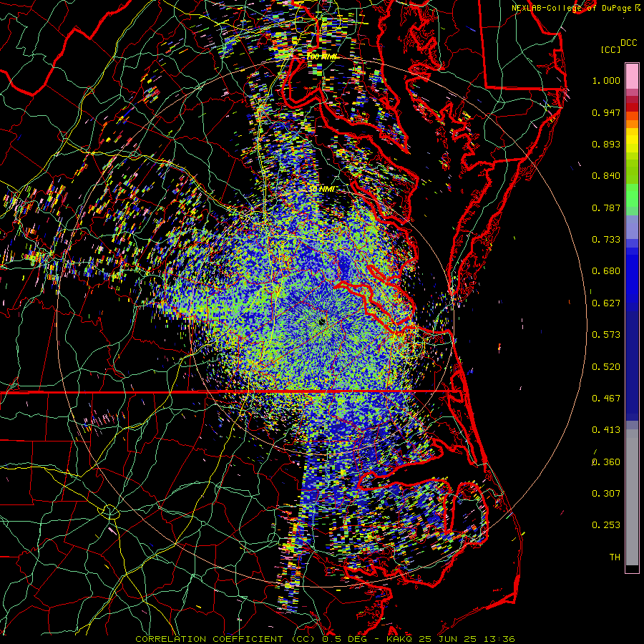644x644 pixels.
Task: Click the gray lower color bar segment
Action: (x=632, y=497)
